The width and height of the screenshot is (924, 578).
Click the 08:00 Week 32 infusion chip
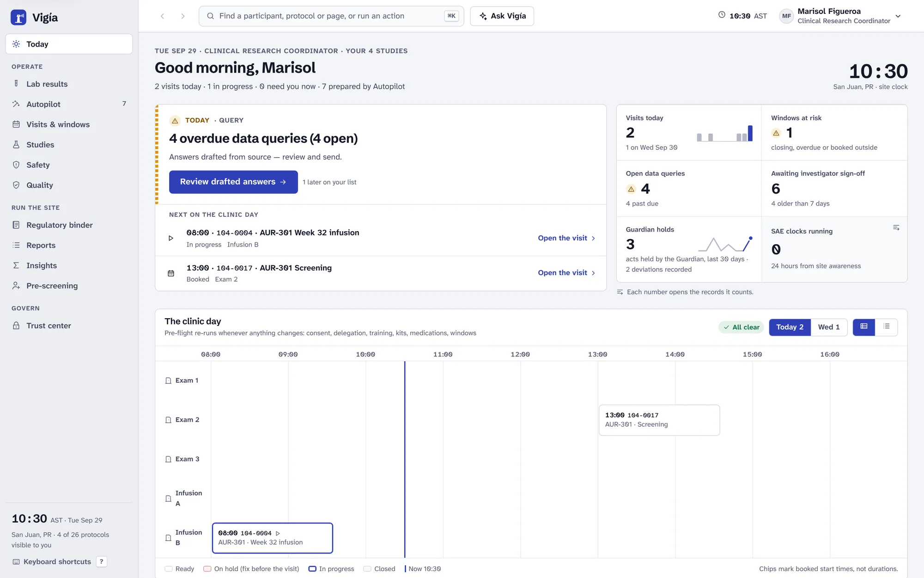point(273,538)
